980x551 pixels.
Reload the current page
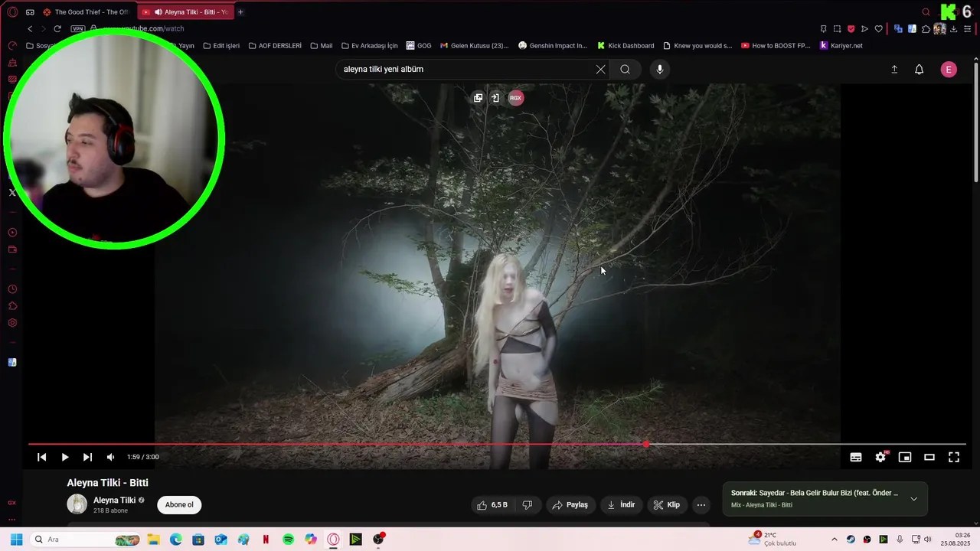(57, 28)
